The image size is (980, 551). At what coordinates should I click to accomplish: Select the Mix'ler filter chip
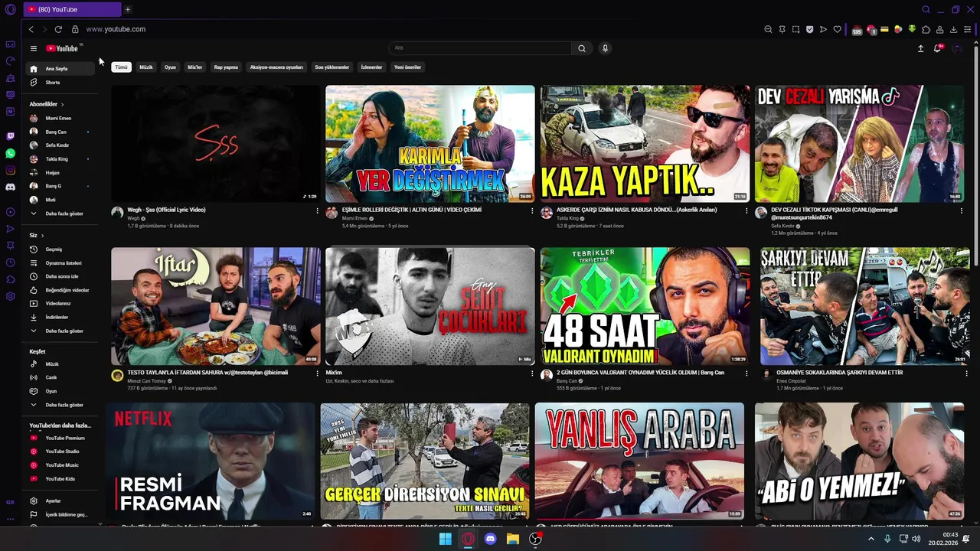point(195,67)
